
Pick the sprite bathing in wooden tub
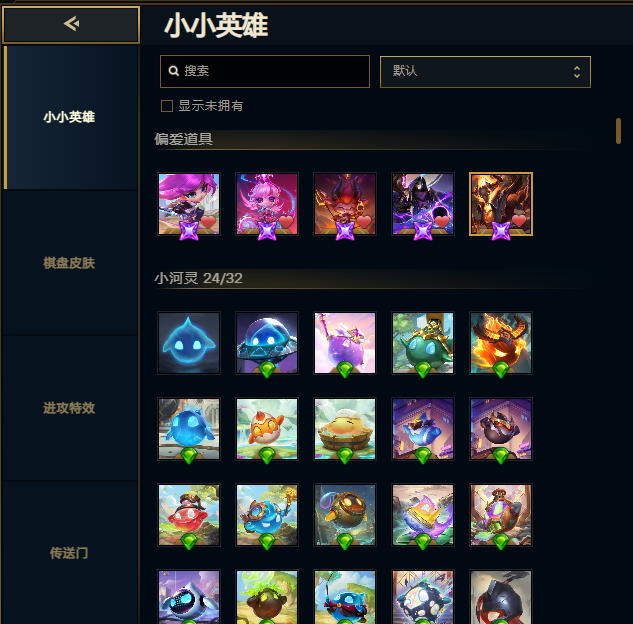pos(345,429)
